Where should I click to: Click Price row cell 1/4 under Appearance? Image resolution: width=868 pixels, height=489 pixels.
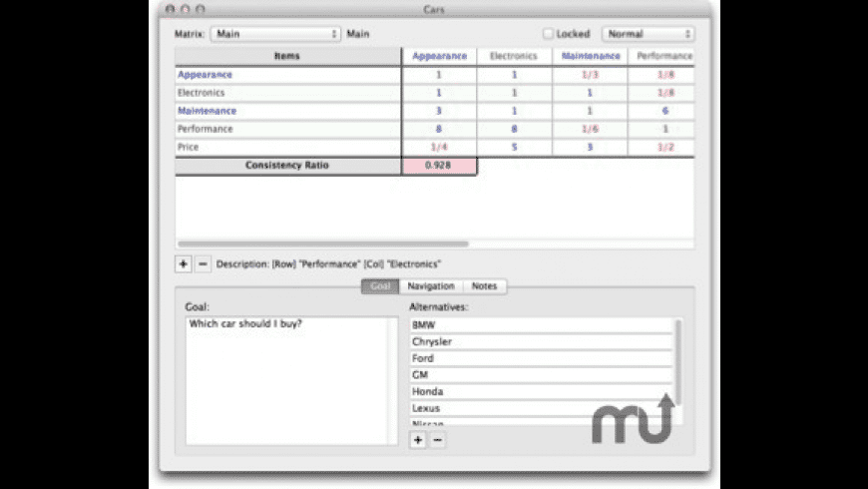point(439,148)
